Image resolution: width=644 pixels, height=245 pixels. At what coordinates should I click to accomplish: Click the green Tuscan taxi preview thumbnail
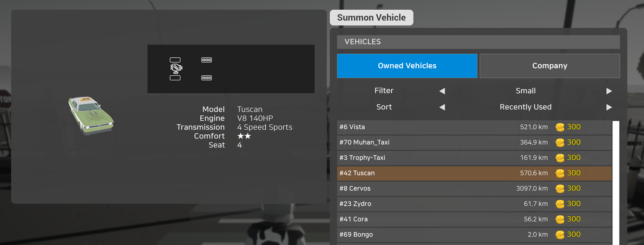91,115
